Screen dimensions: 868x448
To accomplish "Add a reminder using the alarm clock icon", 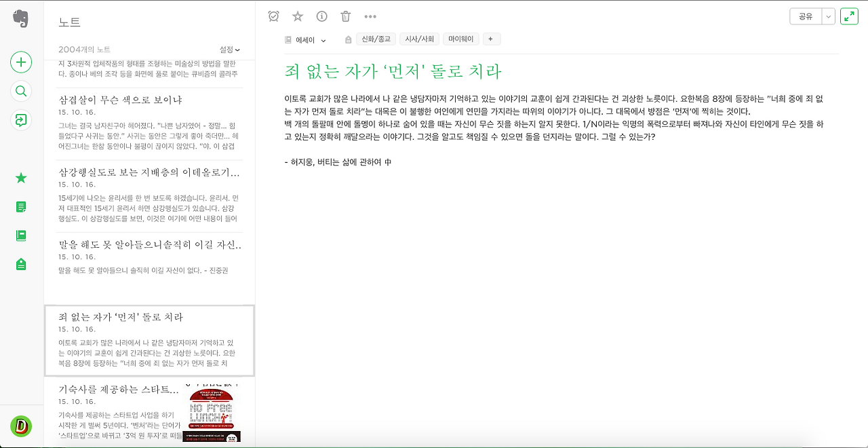I will point(273,16).
